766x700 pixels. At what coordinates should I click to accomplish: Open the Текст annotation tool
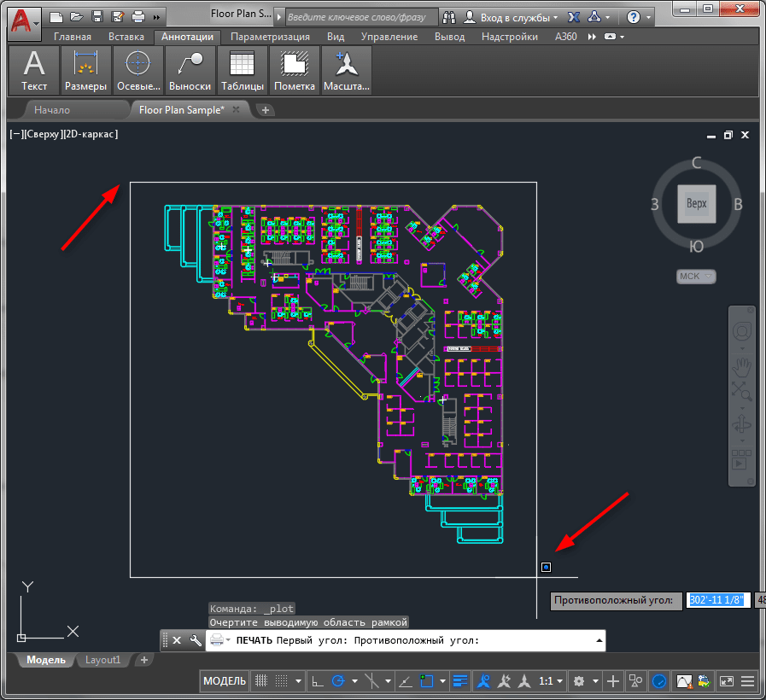pyautogui.click(x=34, y=70)
